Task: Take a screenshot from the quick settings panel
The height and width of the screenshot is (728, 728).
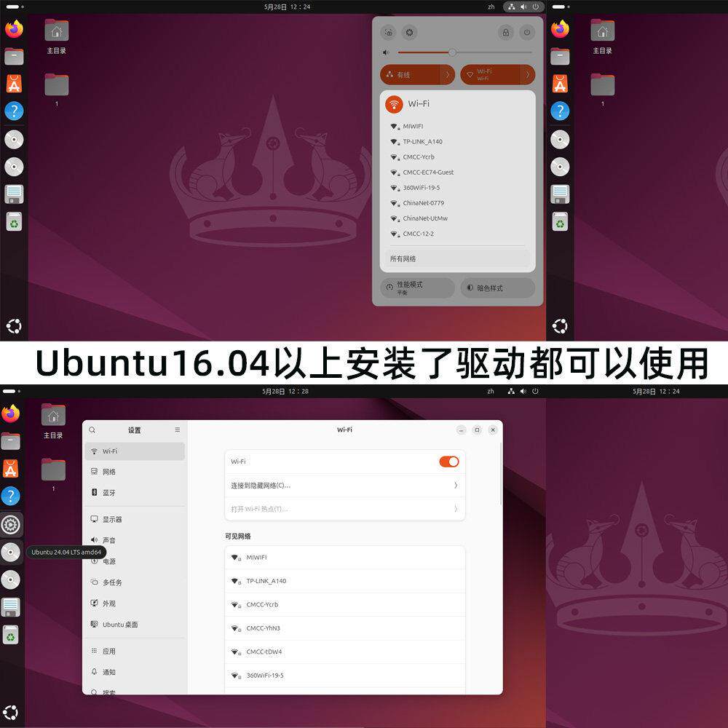Action: point(389,33)
